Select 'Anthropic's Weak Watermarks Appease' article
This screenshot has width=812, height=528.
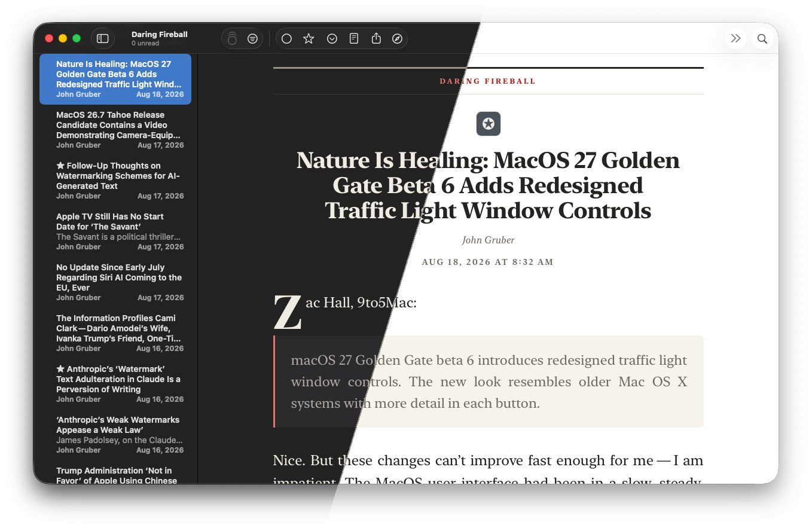115,435
